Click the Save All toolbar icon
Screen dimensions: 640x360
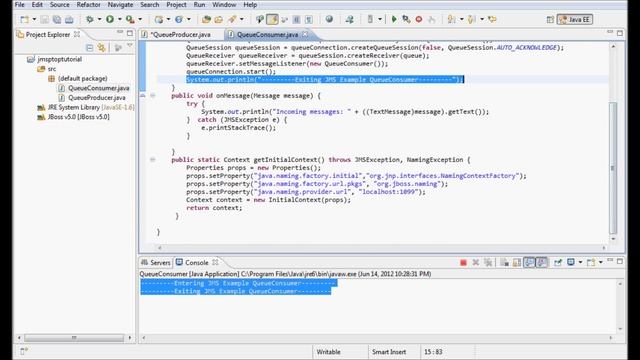(57, 19)
